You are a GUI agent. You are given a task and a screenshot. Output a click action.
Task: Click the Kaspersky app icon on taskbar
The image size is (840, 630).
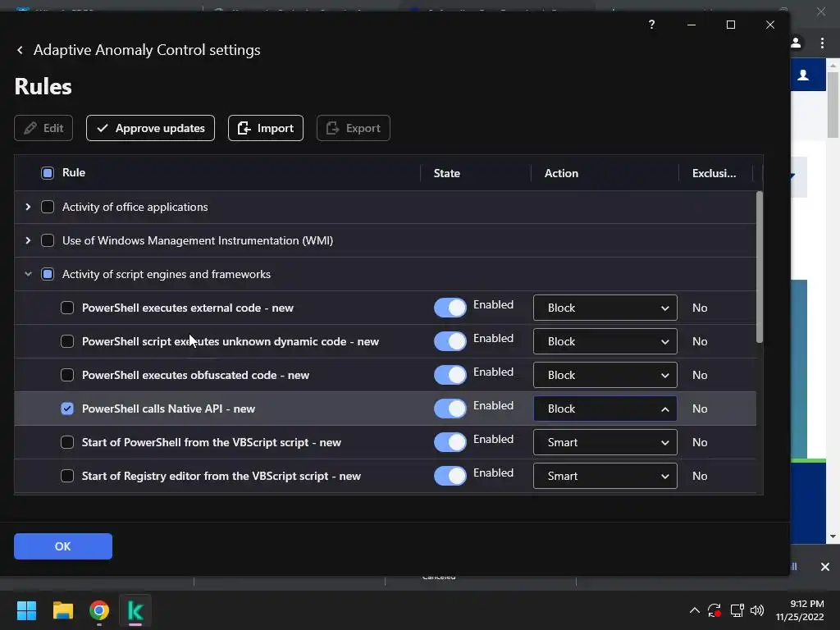(135, 610)
